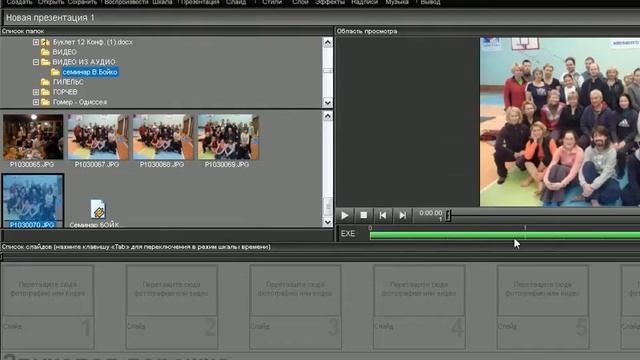Click the ВИДЕО ИЗ АУДИО open folder icon
The height and width of the screenshot is (360, 640).
(45, 62)
